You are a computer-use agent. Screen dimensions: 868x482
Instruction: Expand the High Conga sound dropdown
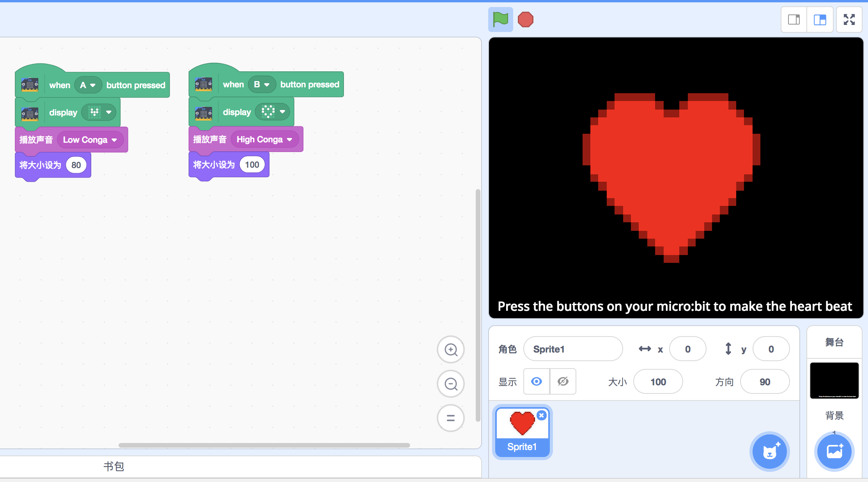265,139
